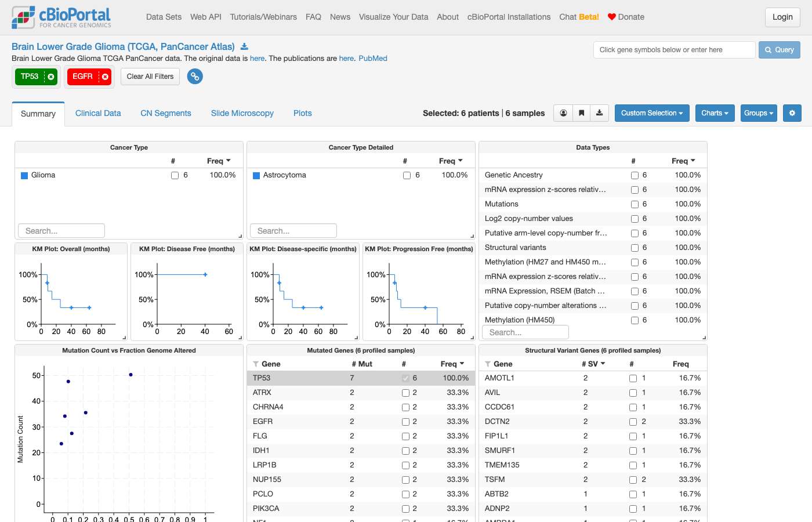Image resolution: width=812 pixels, height=522 pixels.
Task: Switch to the Clinical Data tab
Action: pyautogui.click(x=98, y=113)
